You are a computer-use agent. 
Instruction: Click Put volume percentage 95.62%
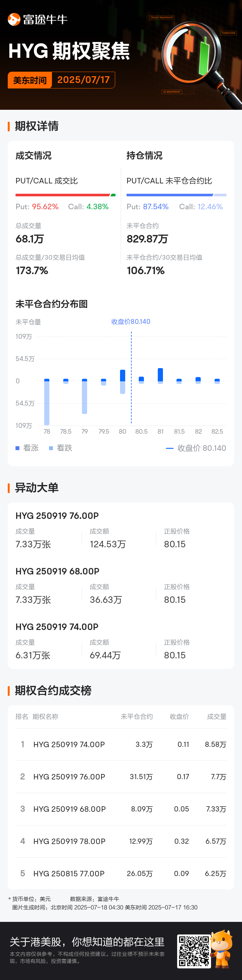tap(45, 207)
